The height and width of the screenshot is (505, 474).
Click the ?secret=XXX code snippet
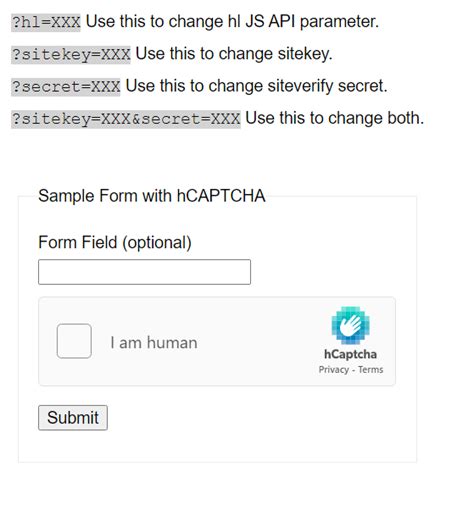[x=66, y=87]
